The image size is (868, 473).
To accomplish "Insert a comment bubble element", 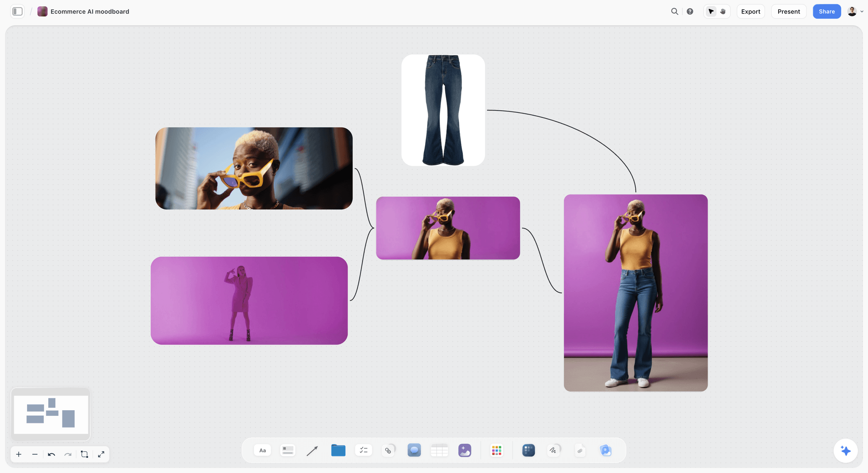I will (414, 450).
